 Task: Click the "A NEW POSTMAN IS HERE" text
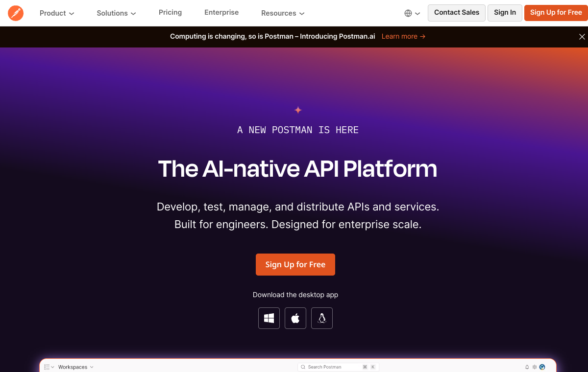pos(298,130)
